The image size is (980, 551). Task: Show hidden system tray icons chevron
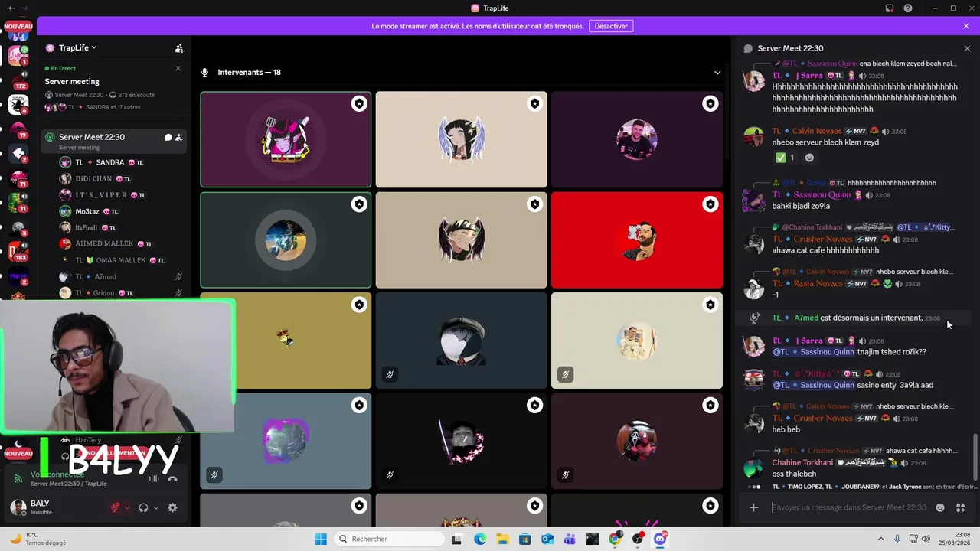(x=880, y=539)
